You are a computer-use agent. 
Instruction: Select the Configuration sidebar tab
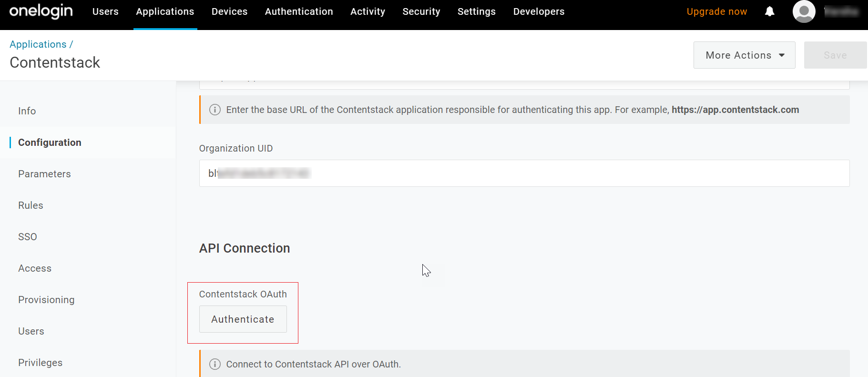(x=50, y=143)
